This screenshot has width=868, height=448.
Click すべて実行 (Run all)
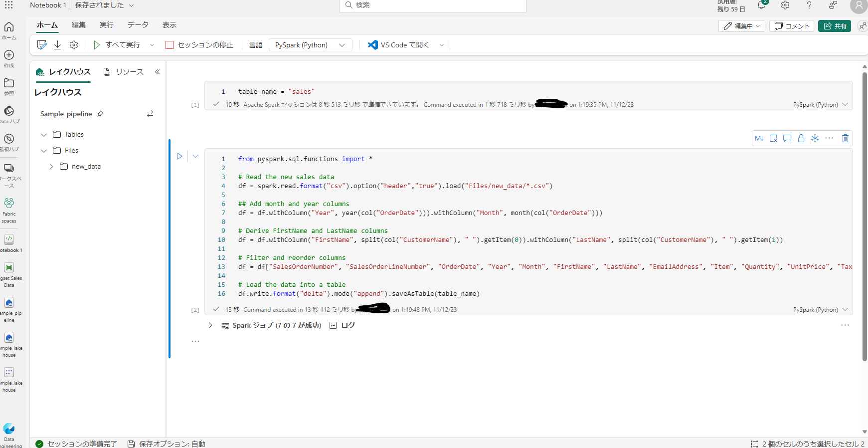pos(117,45)
